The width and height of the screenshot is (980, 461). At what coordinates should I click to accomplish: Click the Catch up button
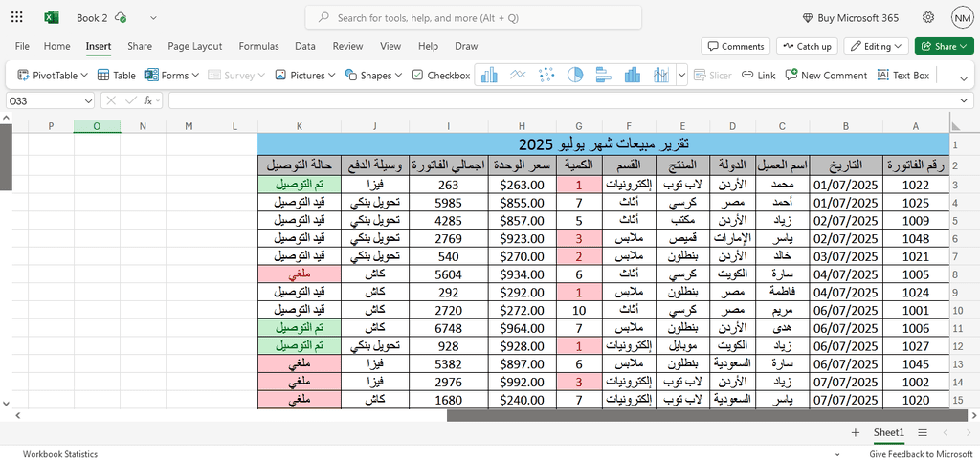point(808,46)
